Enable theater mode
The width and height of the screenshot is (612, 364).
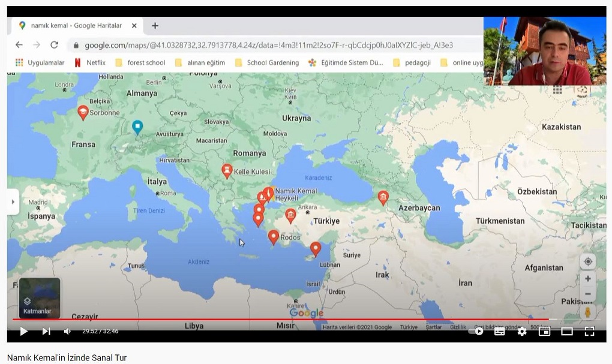(567, 331)
